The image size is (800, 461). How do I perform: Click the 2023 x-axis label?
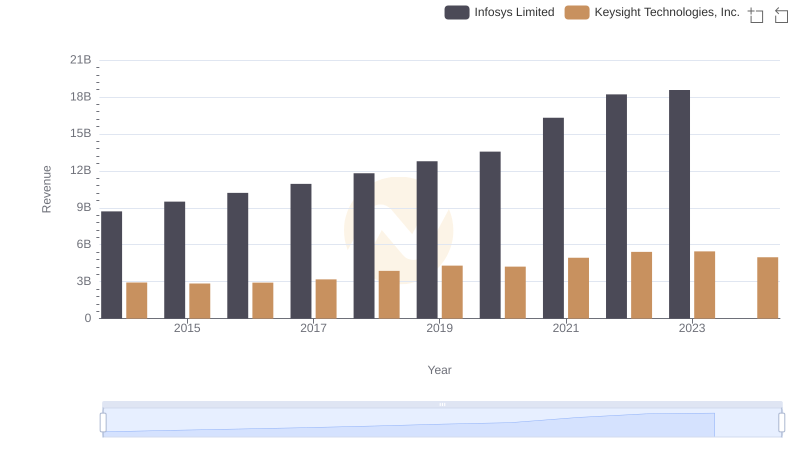click(692, 328)
